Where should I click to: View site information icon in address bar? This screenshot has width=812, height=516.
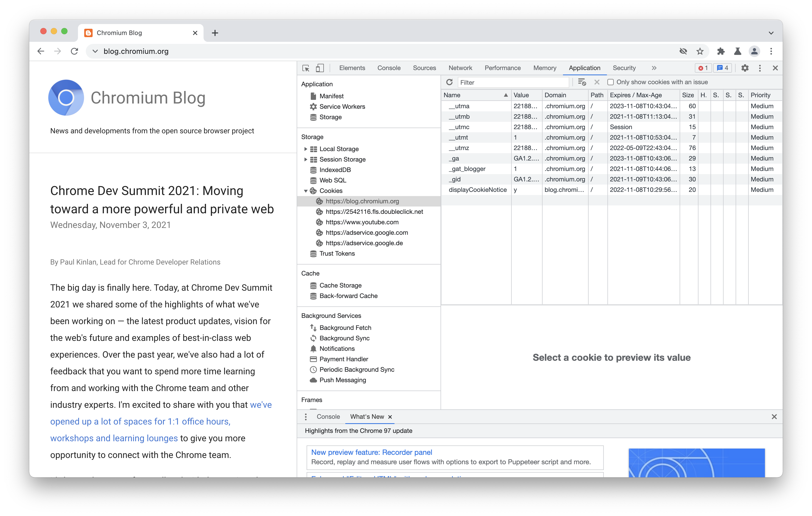[x=95, y=51]
